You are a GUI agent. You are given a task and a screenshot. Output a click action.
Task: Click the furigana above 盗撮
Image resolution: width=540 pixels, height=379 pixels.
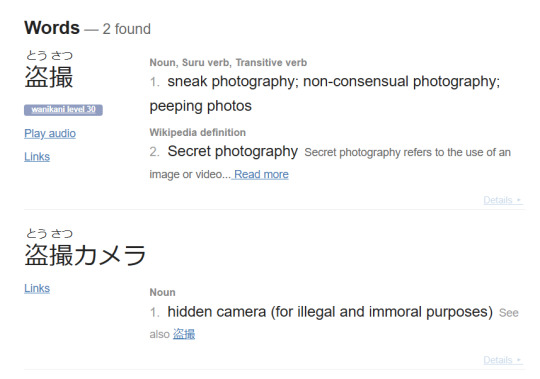[x=49, y=55]
